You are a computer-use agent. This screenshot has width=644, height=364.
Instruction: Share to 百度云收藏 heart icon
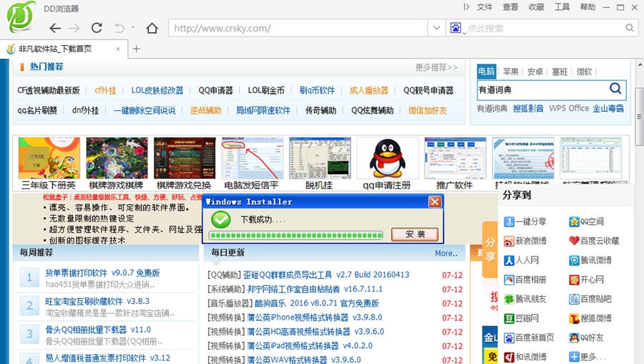[x=574, y=241]
